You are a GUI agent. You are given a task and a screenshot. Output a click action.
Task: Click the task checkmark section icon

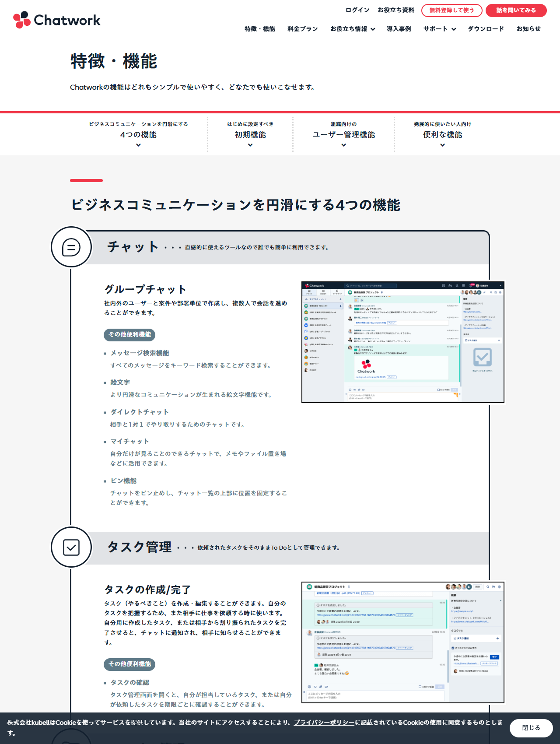click(x=71, y=547)
